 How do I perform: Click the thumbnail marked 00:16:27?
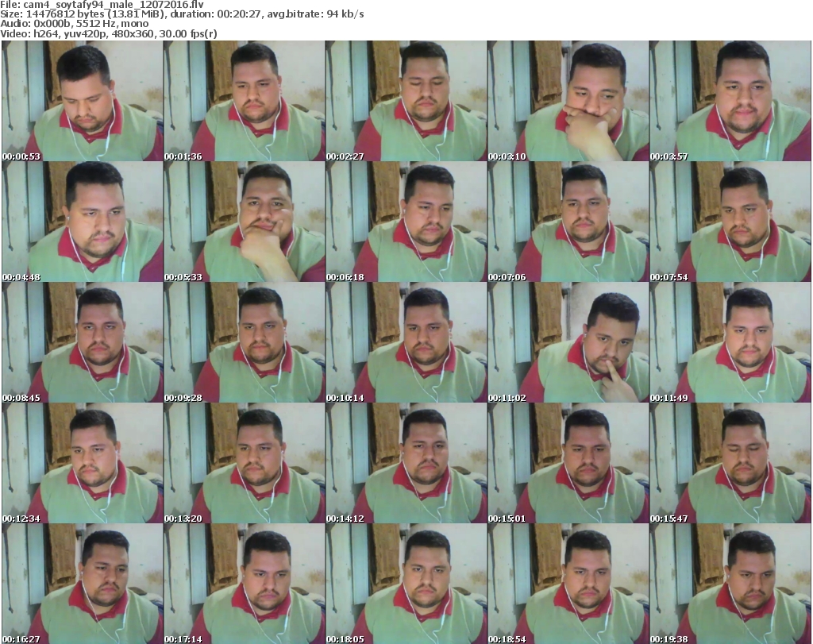pos(83,584)
